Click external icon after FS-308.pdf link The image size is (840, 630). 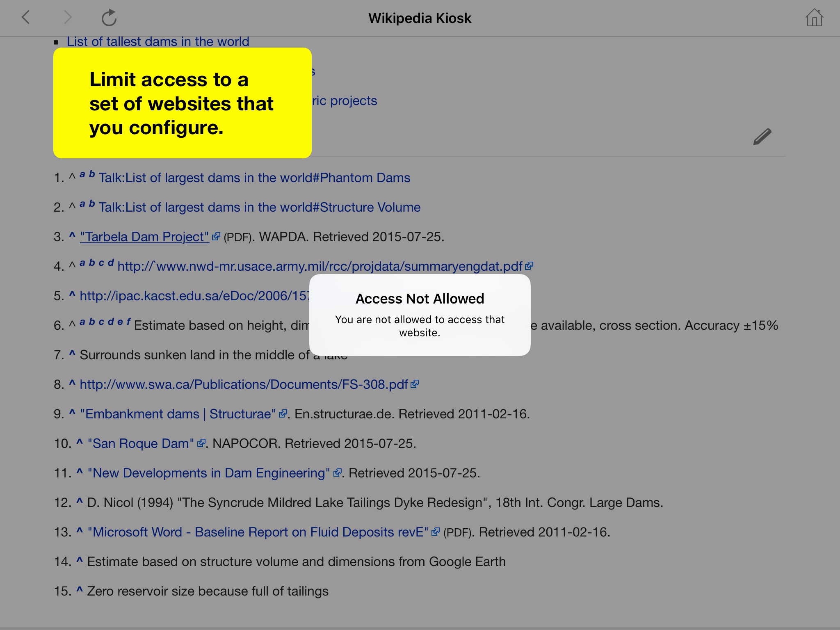coord(415,384)
